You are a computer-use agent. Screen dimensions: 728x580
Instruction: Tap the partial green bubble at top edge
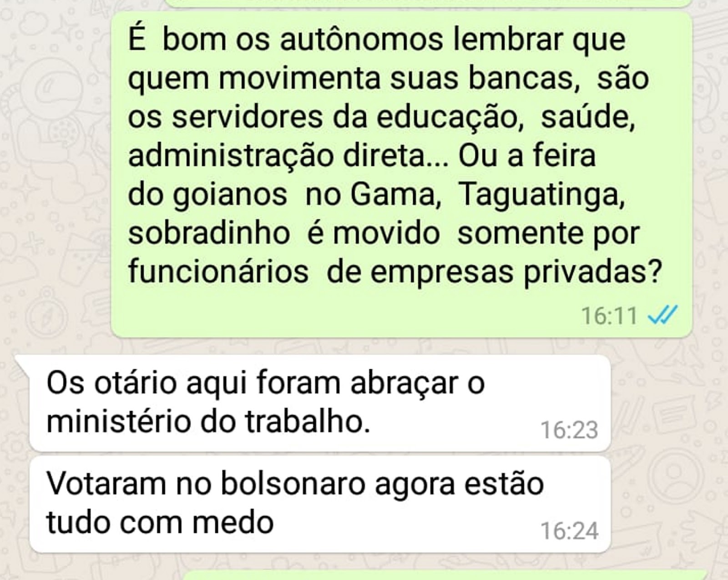click(473, 3)
